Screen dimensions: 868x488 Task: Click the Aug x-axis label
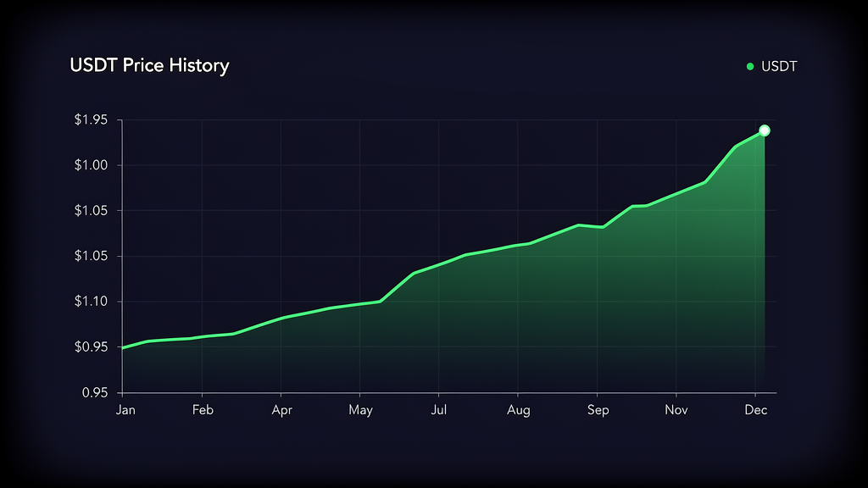pyautogui.click(x=519, y=411)
